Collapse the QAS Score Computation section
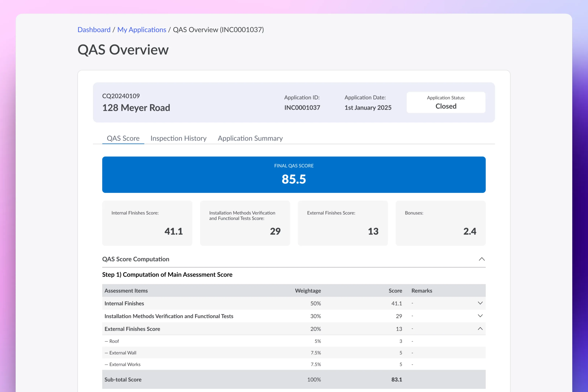Viewport: 588px width, 392px height. [481, 259]
